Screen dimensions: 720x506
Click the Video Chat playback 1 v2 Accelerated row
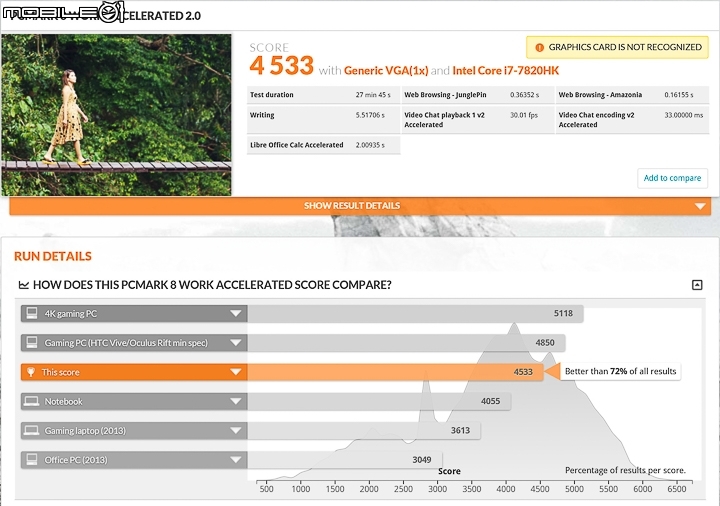(478, 120)
